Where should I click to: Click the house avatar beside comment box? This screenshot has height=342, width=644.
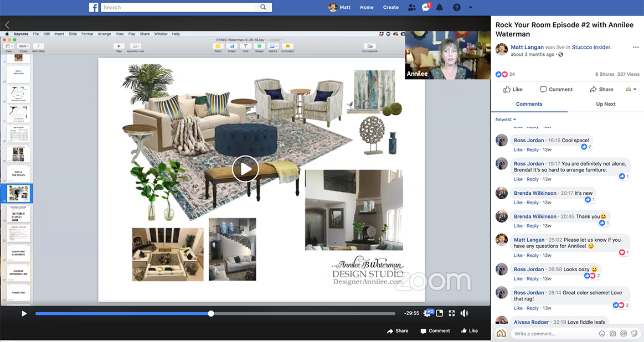coord(501,333)
